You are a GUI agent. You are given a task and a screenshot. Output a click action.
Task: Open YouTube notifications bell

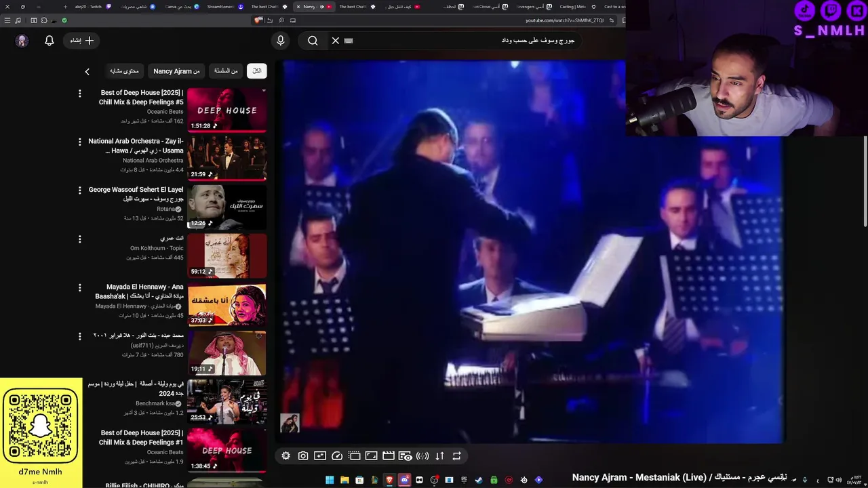tap(49, 41)
